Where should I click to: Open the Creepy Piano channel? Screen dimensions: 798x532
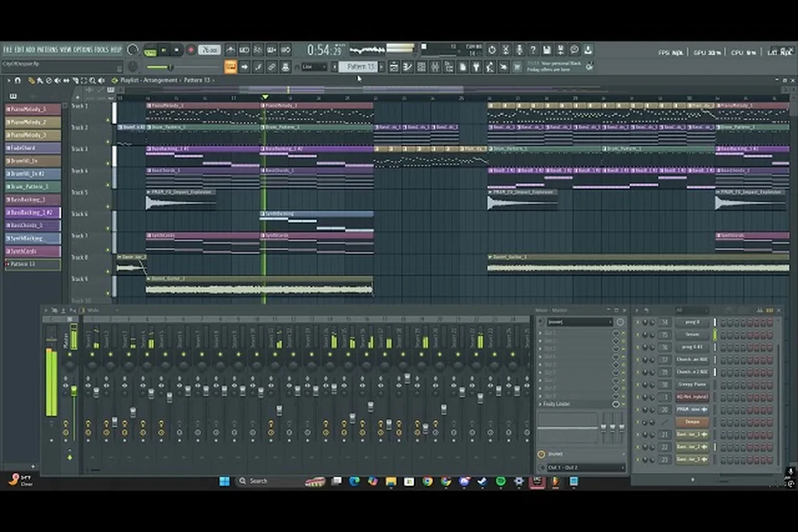692,384
